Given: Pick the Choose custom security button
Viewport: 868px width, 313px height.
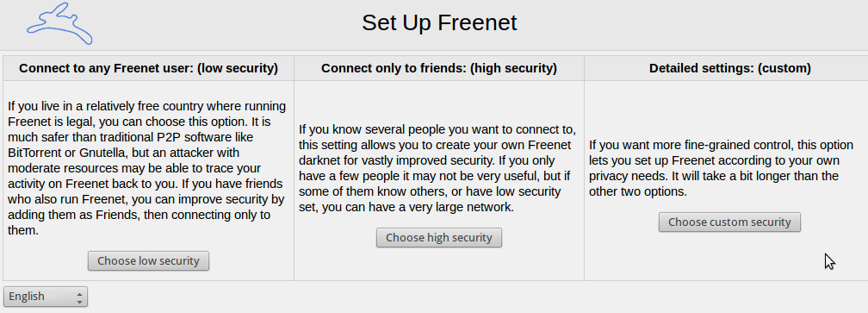Looking at the screenshot, I should point(729,222).
